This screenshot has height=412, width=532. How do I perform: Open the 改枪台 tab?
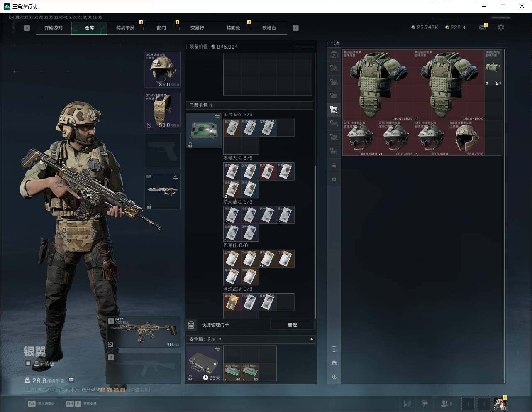[x=269, y=28]
